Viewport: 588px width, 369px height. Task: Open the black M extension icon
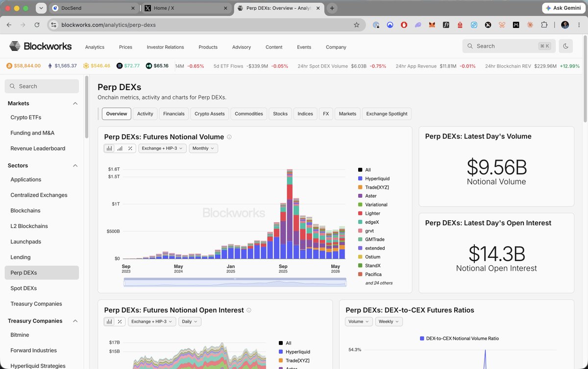pos(516,25)
